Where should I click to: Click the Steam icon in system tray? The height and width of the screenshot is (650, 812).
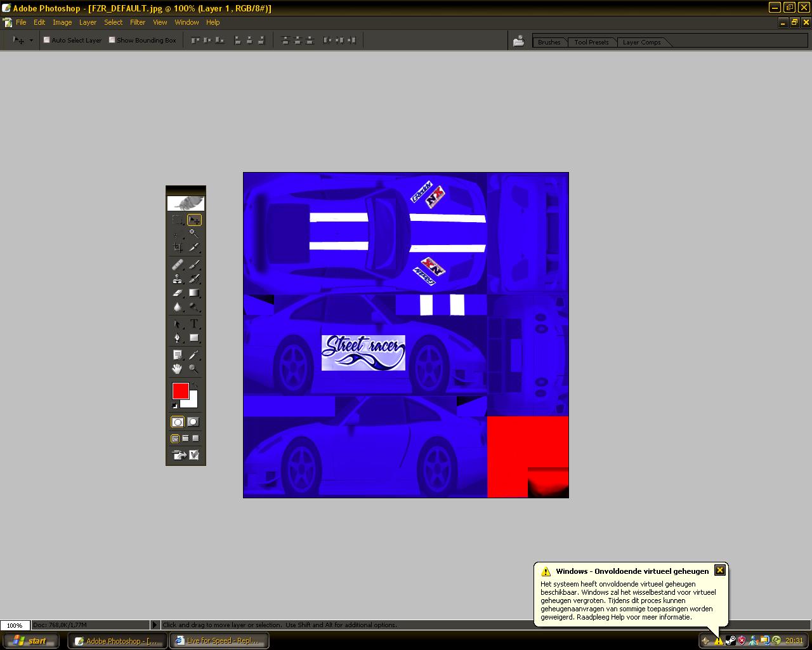(x=730, y=640)
